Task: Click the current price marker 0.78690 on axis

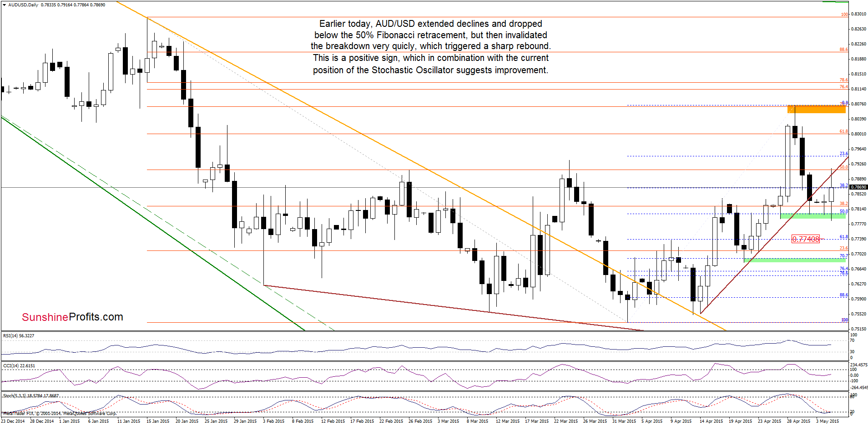Action: [x=859, y=187]
